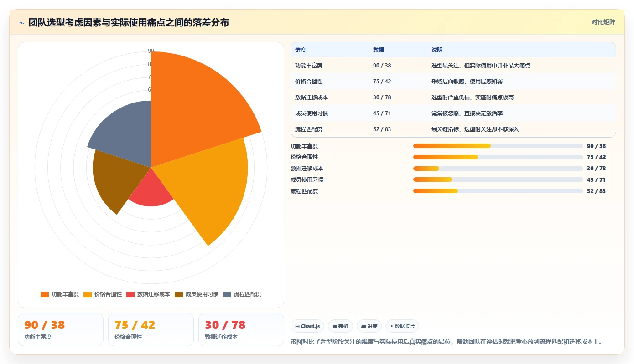Click table value 45 / 71
Viewport: 634px width, 364px height.
pyautogui.click(x=382, y=113)
